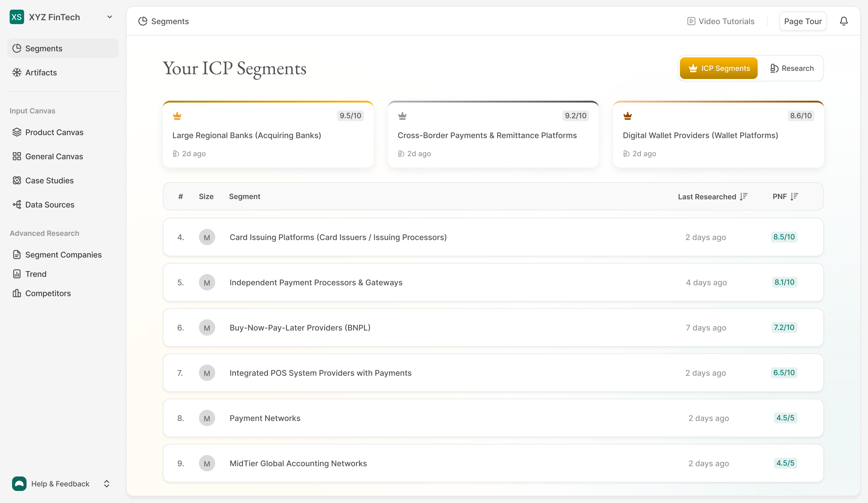
Task: Open Competitors in Advanced Research
Action: pos(48,293)
